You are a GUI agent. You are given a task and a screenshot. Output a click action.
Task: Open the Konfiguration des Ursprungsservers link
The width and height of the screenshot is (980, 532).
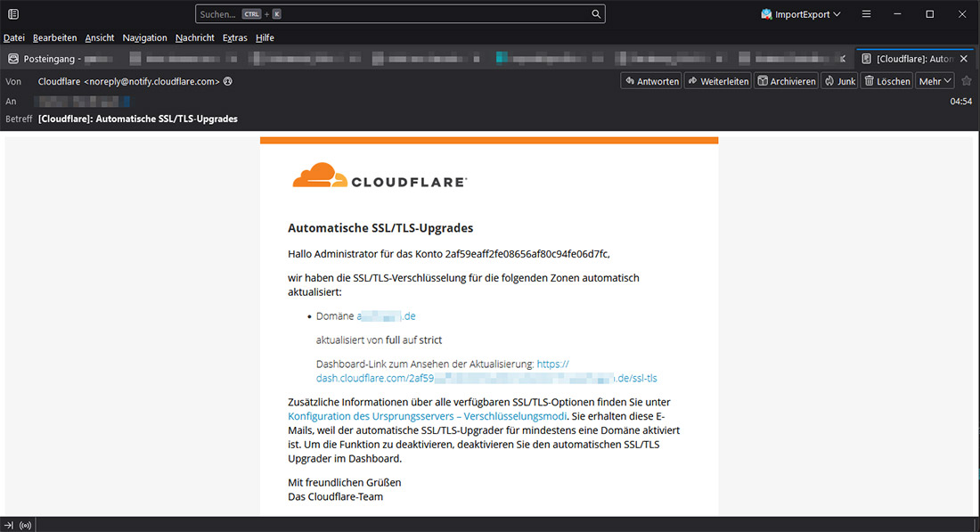point(427,415)
